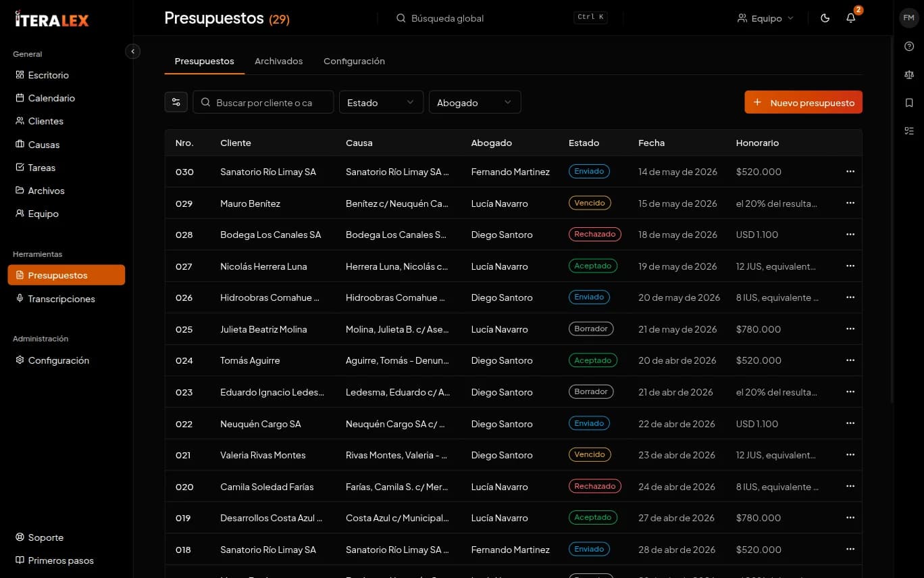The height and width of the screenshot is (578, 924).
Task: Open FM user avatar
Action: coord(908,18)
